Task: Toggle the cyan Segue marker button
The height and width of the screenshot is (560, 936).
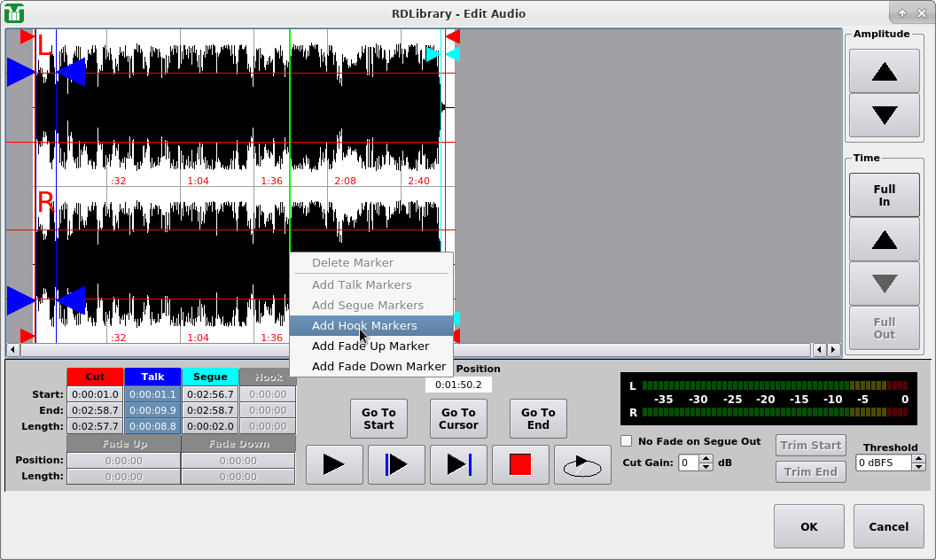Action: click(x=210, y=377)
